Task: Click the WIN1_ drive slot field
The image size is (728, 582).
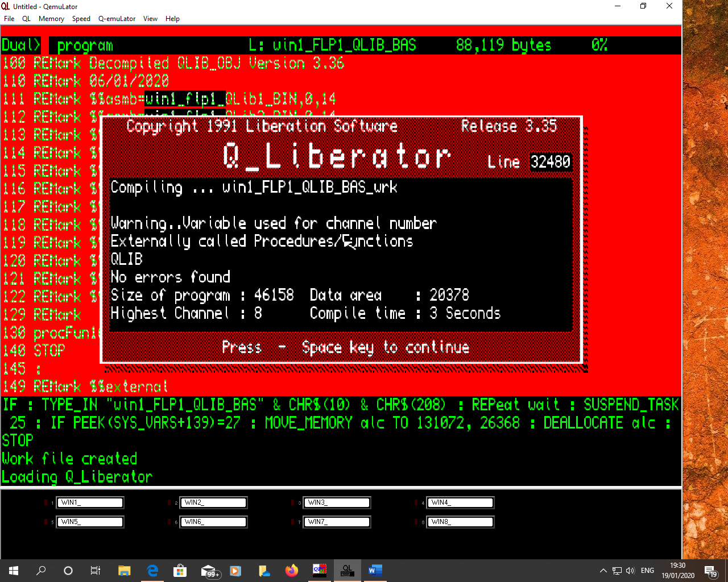Action: [91, 502]
